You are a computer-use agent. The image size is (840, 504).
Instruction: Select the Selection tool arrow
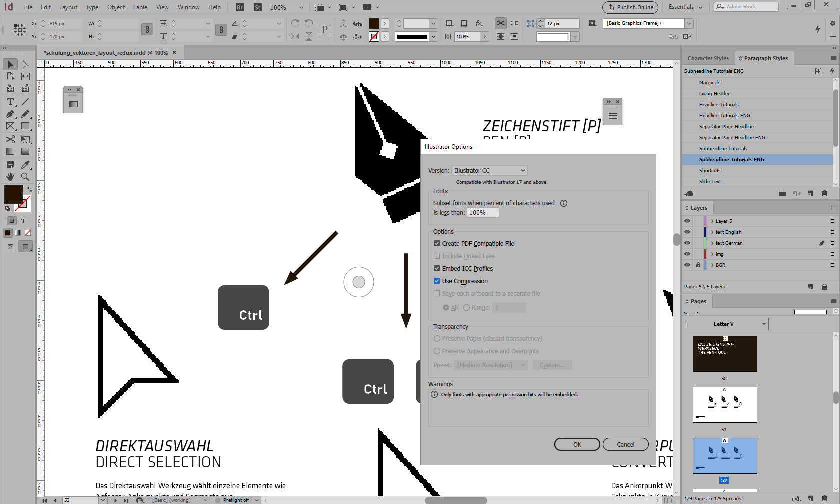(10, 64)
